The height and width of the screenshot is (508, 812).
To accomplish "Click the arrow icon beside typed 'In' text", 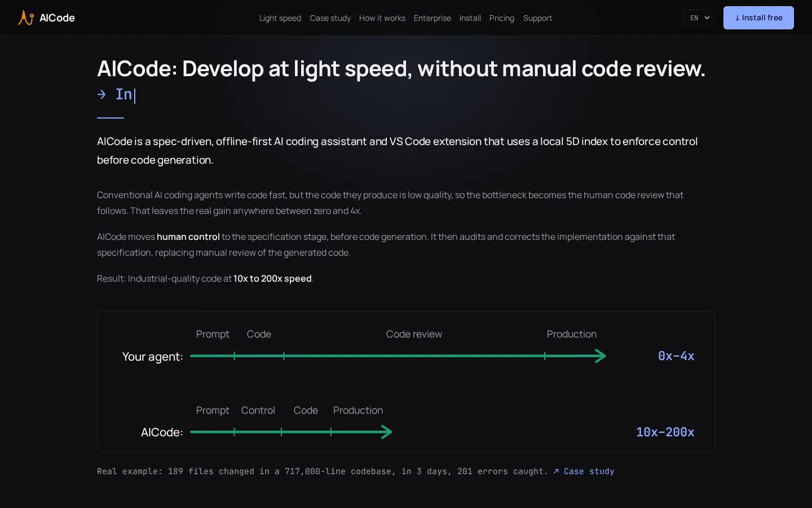I will [x=101, y=94].
